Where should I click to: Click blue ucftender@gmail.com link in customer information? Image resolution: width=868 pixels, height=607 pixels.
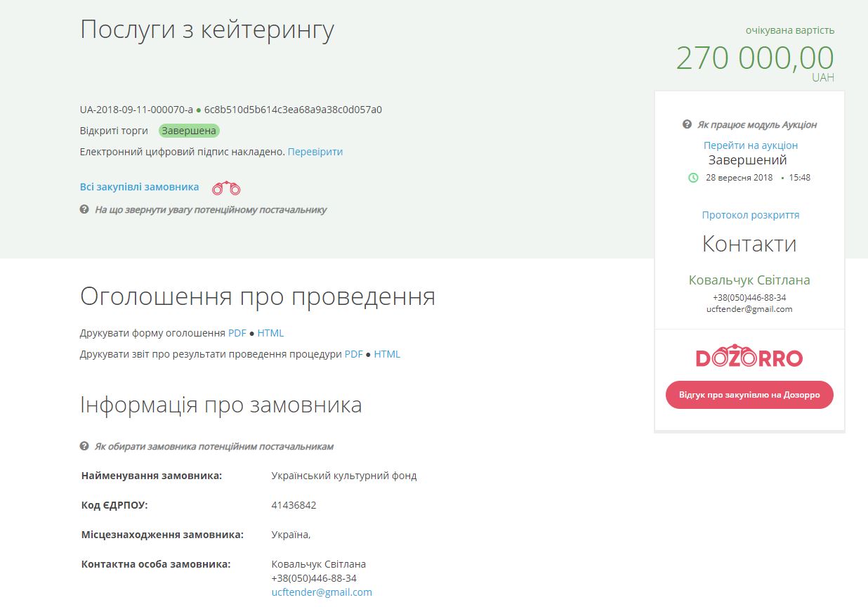click(x=322, y=592)
